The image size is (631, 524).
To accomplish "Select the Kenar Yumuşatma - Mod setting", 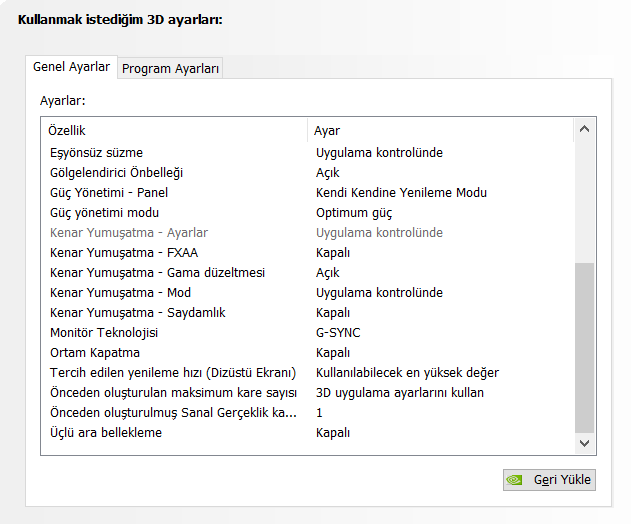I will [120, 293].
